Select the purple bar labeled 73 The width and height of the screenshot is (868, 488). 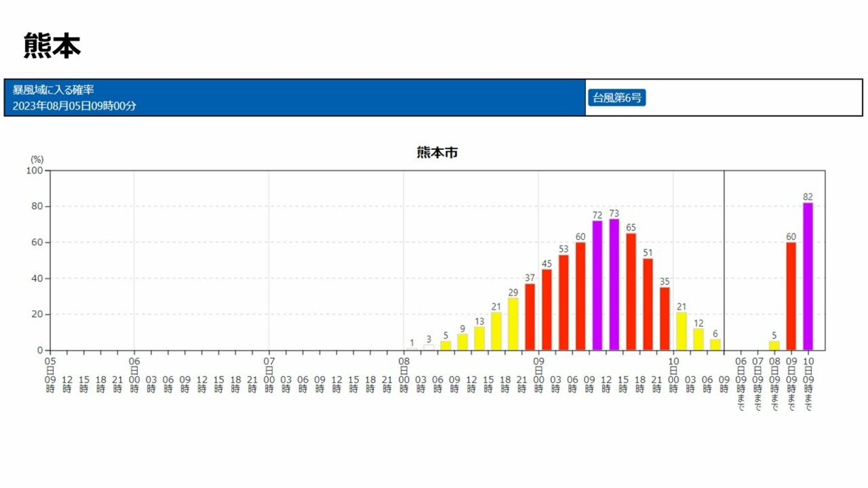pos(614,285)
